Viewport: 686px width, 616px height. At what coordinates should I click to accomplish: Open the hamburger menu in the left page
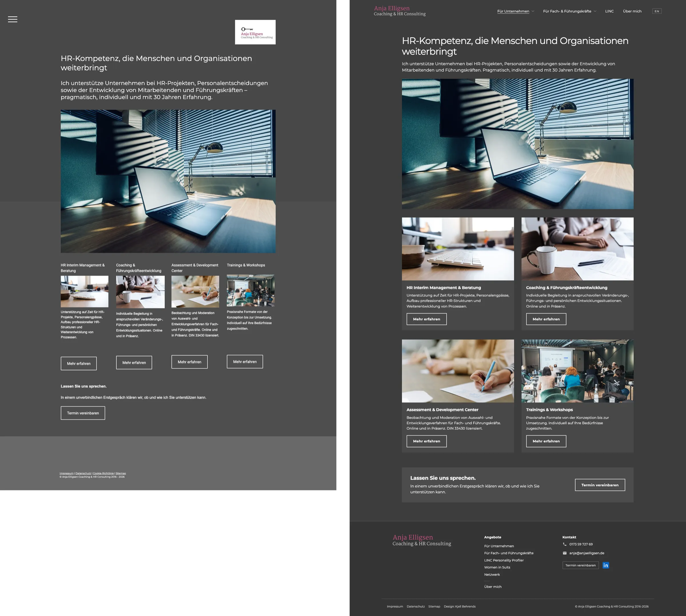tap(13, 19)
